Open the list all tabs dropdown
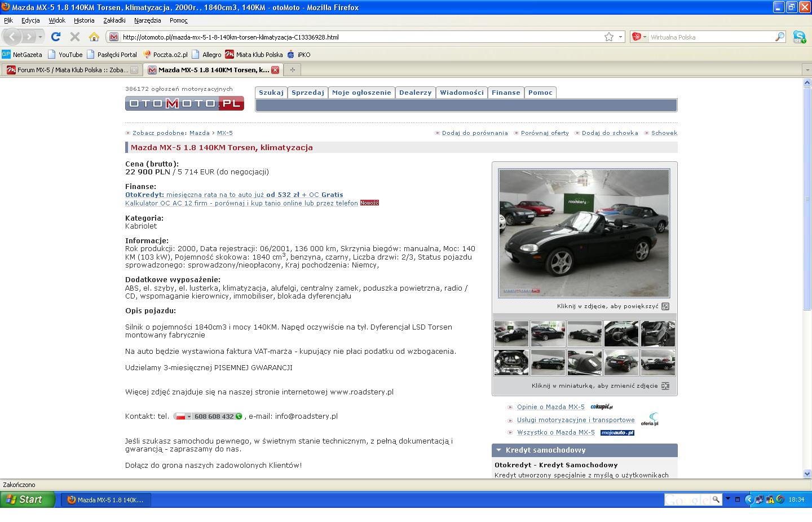812x522 pixels. point(806,70)
